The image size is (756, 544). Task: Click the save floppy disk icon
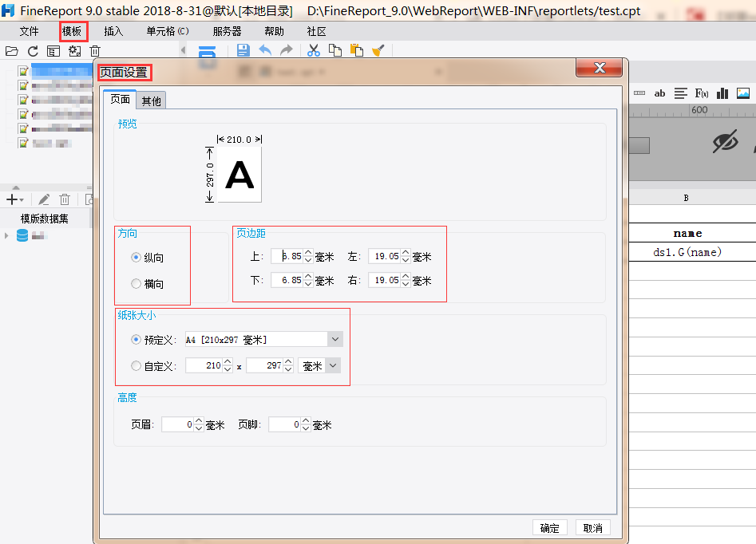(243, 50)
